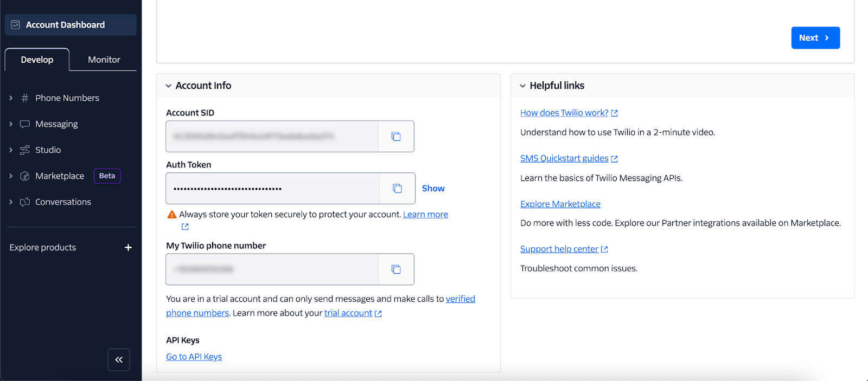Open Support help center link
Image resolution: width=868 pixels, height=381 pixels.
coord(559,249)
